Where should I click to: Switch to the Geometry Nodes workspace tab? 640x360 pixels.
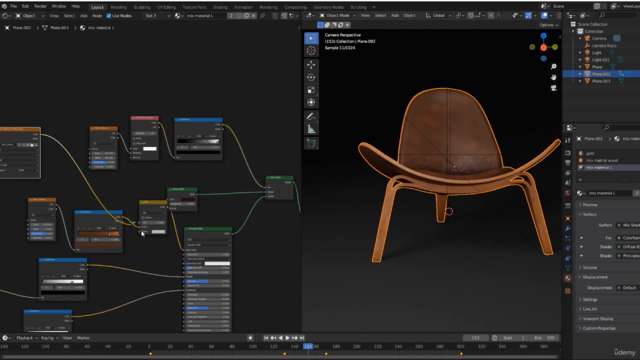(328, 7)
